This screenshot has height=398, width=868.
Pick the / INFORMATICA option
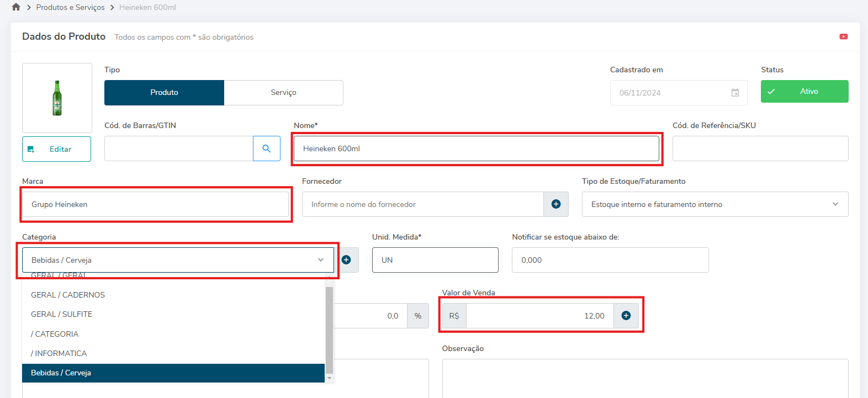173,353
